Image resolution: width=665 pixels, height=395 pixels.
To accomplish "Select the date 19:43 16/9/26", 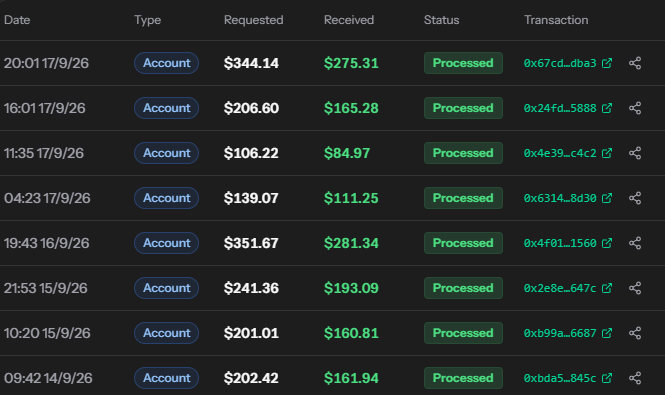I will [47, 243].
